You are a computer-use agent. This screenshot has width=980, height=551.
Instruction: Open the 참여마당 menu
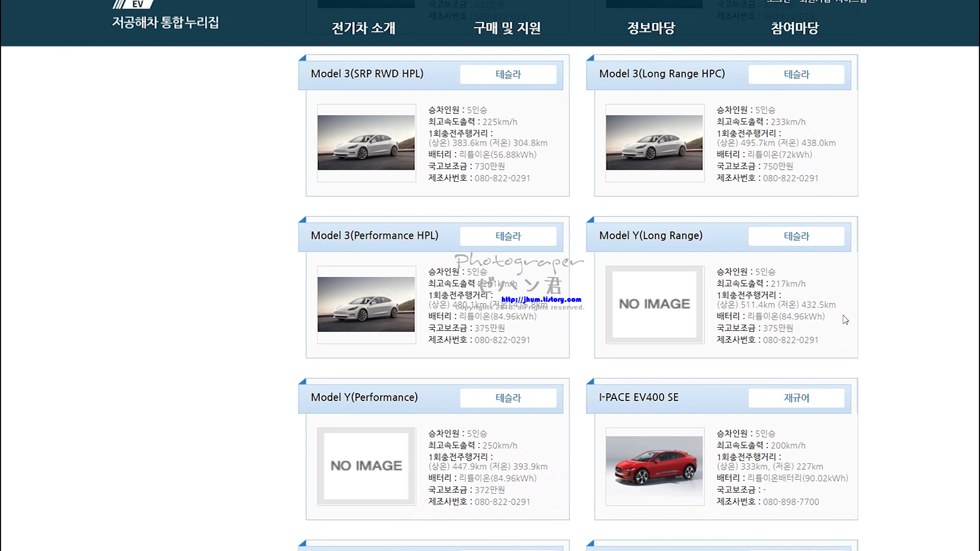[x=794, y=28]
